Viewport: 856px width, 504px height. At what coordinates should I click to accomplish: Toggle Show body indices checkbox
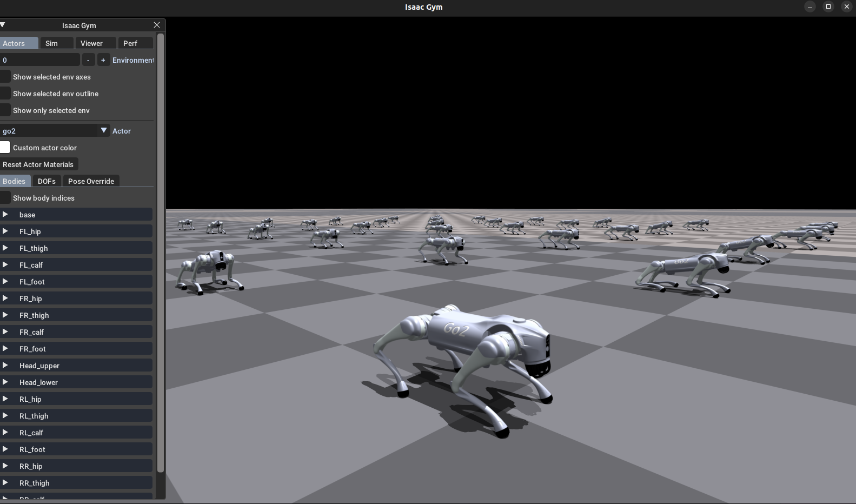point(5,198)
